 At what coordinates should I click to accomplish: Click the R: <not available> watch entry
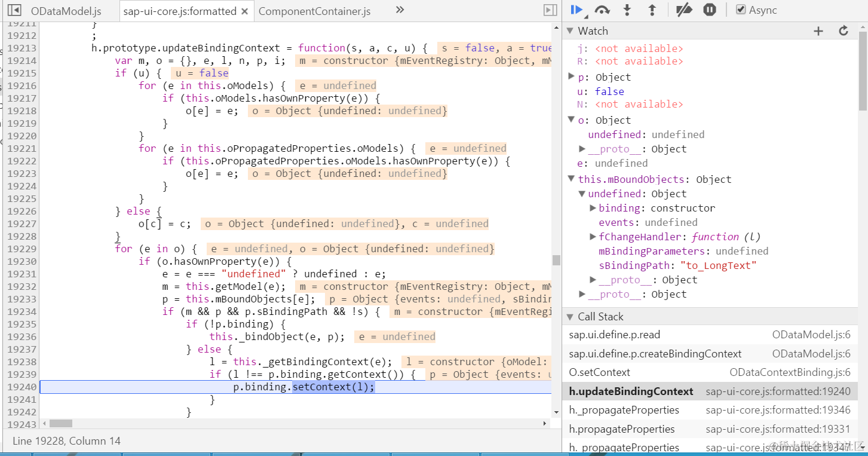pyautogui.click(x=630, y=61)
